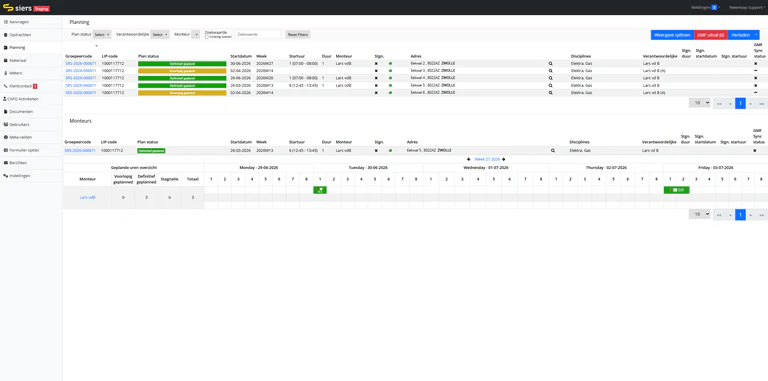
Task: Open the Planning table page size dropdown
Action: pos(699,103)
